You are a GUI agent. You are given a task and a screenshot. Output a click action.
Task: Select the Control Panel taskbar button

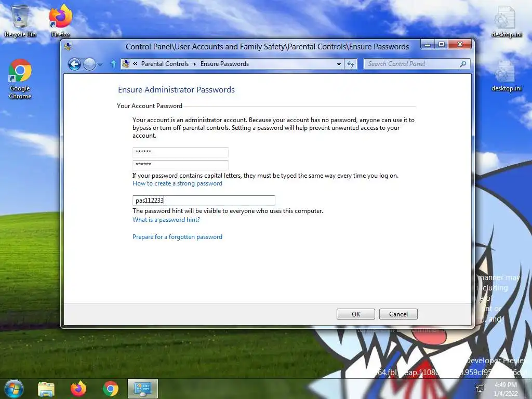(x=143, y=389)
